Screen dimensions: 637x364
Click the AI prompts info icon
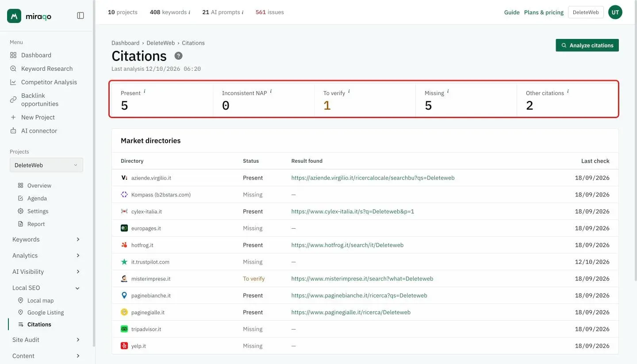[243, 12]
